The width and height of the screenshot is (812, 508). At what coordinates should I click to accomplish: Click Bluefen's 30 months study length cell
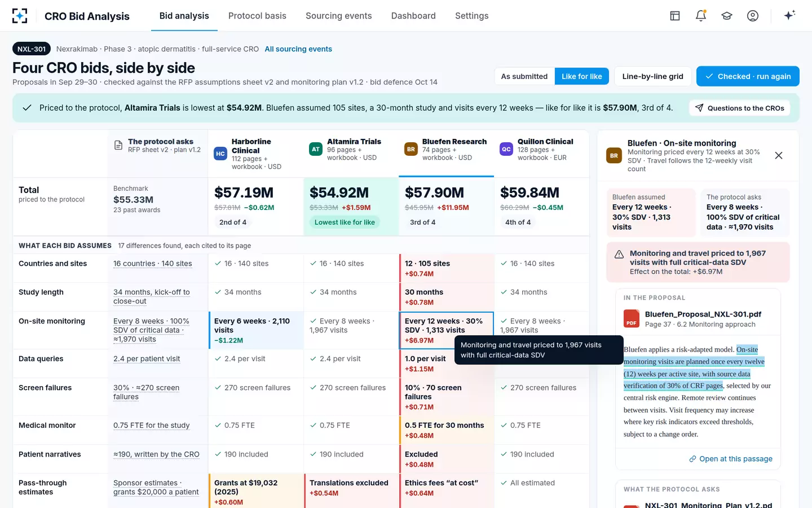(447, 297)
